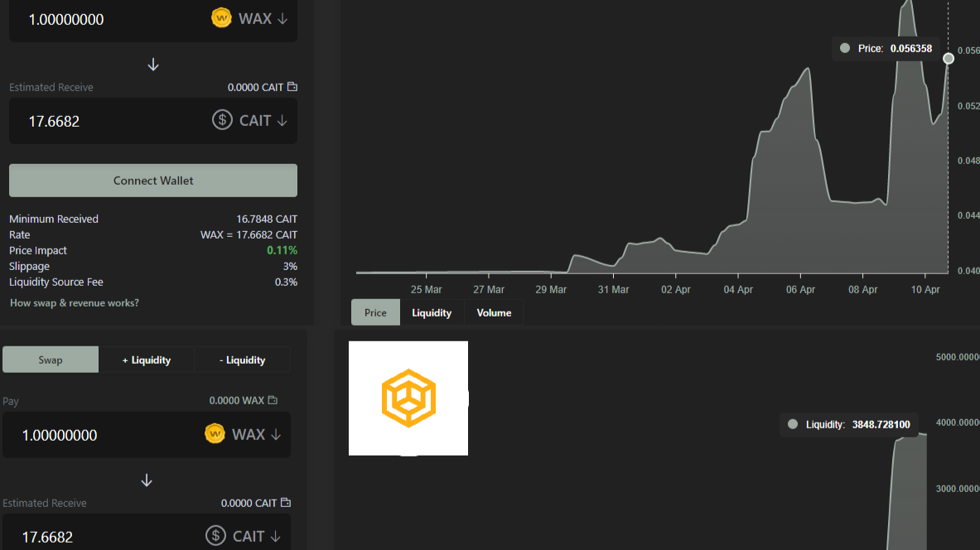
Task: Open the top CAIT token dropdown arrow
Action: [282, 121]
